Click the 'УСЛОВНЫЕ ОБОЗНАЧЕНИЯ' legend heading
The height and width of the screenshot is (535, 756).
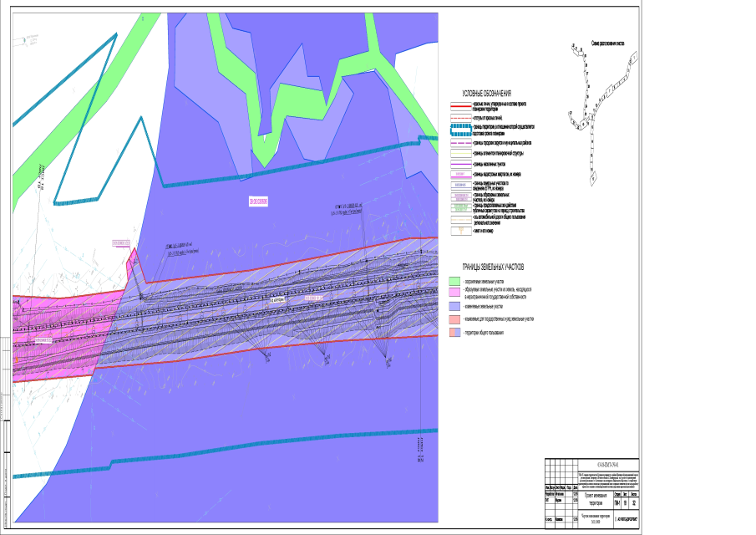coord(486,94)
